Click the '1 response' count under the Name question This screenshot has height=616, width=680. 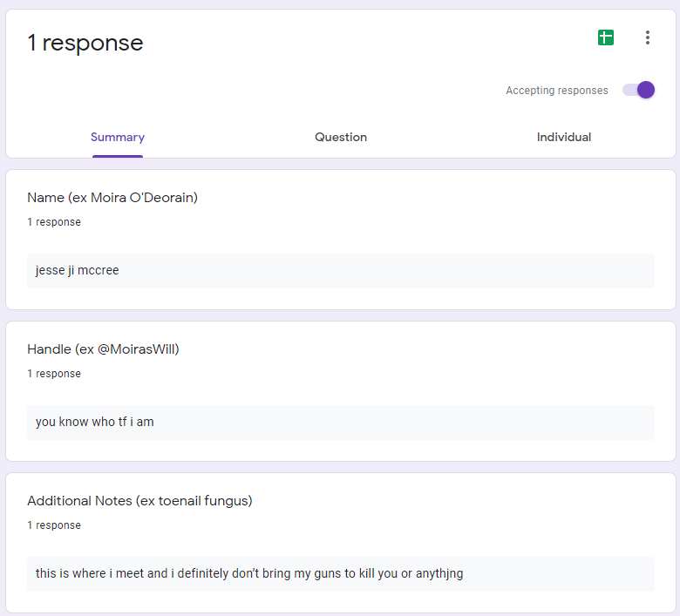[x=54, y=222]
